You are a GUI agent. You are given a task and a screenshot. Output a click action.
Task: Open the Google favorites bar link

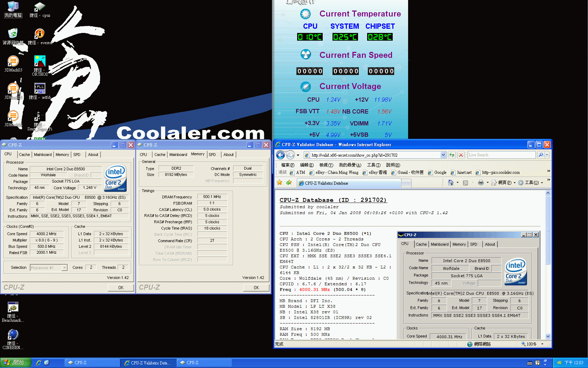click(437, 172)
